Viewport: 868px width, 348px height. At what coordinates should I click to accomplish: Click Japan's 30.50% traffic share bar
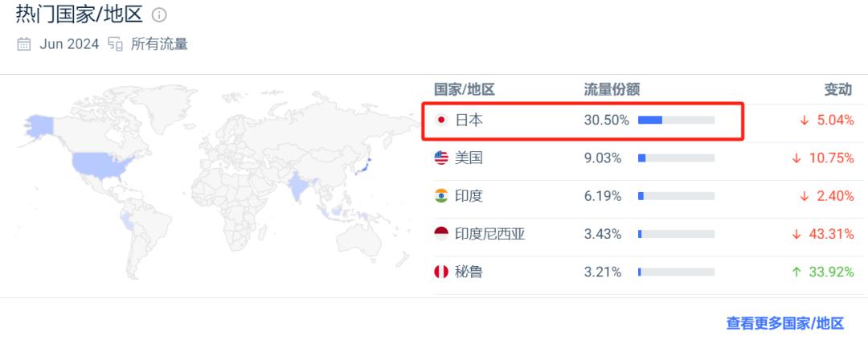pyautogui.click(x=676, y=120)
